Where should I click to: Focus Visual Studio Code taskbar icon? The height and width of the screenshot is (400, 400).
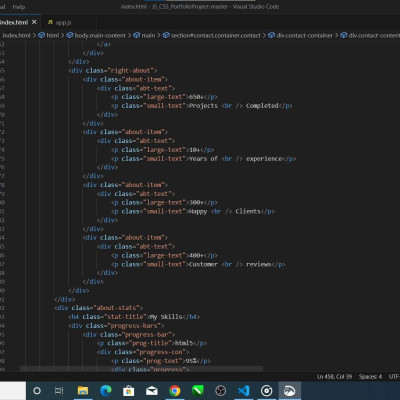[243, 391]
